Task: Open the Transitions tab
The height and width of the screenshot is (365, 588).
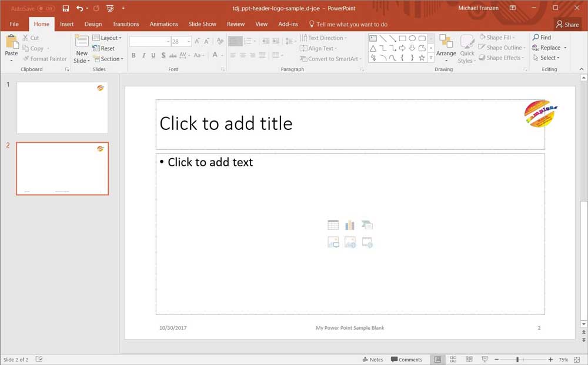Action: (x=126, y=24)
